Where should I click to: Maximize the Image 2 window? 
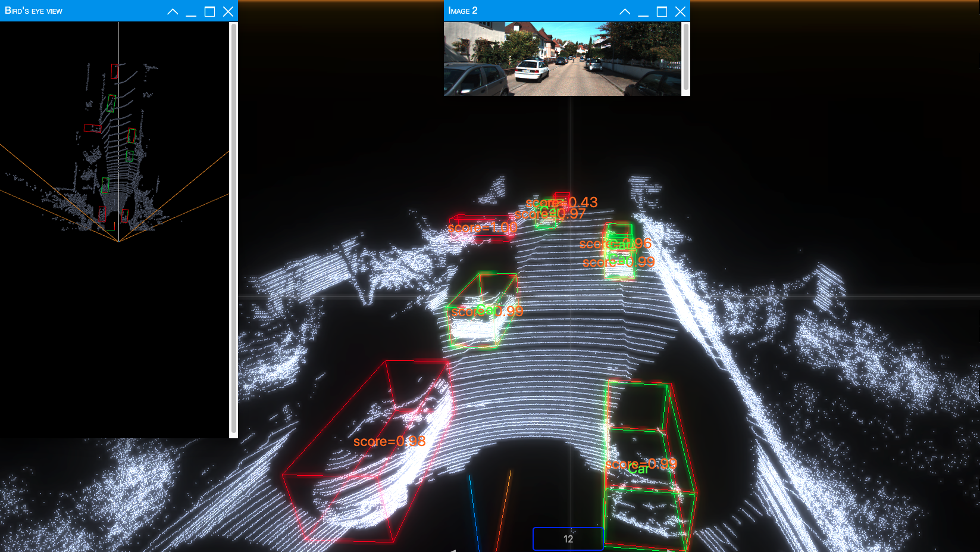[x=662, y=10]
